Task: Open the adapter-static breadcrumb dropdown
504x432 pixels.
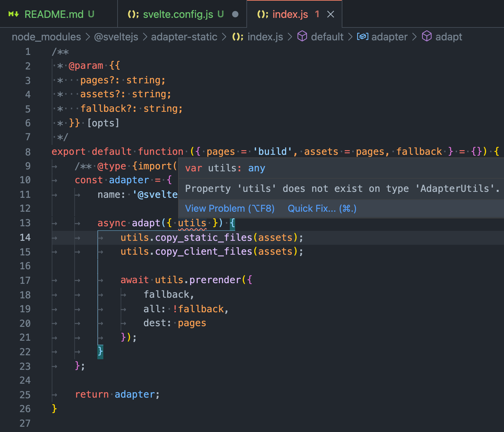Action: [184, 37]
